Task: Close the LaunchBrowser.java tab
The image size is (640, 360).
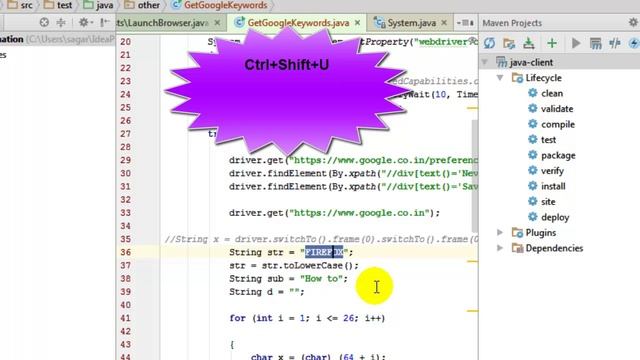Action: [x=218, y=23]
